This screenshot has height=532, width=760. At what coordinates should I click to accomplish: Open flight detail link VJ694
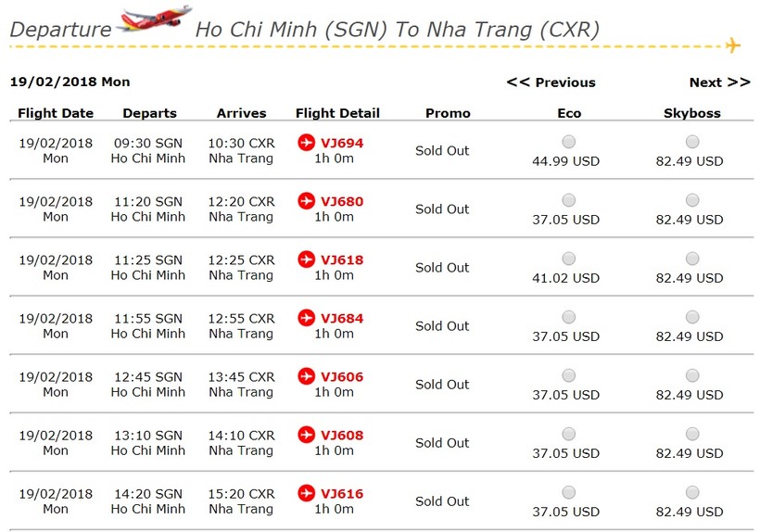(342, 144)
